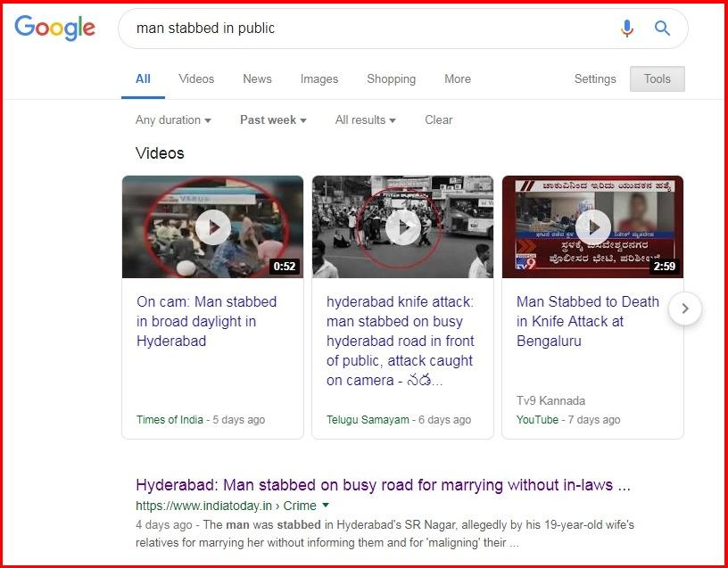
Task: Clear the applied search filters
Action: click(439, 119)
